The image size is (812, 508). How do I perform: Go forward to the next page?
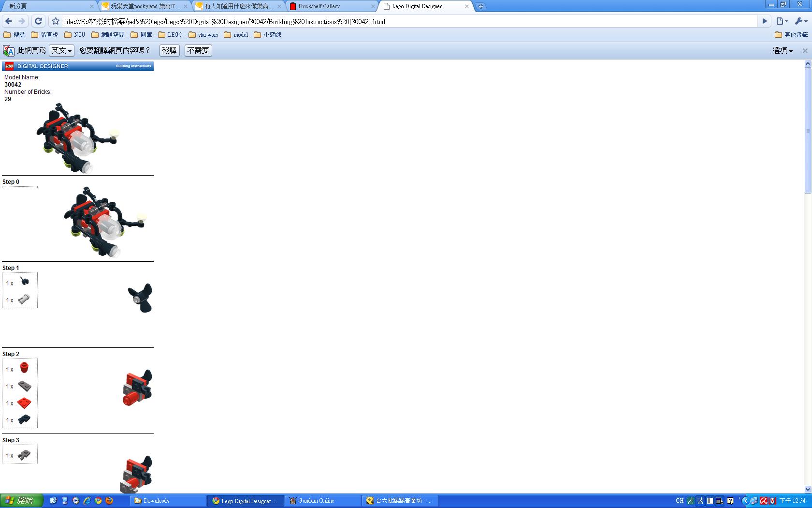coord(22,21)
